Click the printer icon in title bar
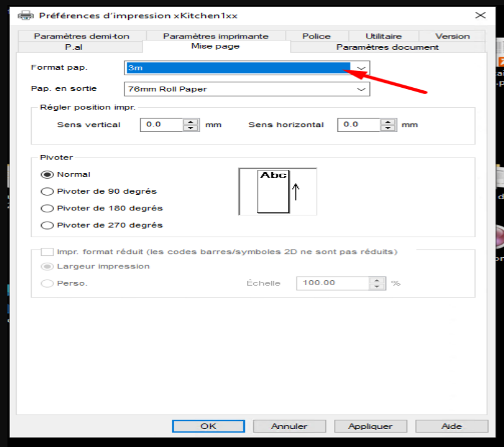Screen dimensions: 504x447 pyautogui.click(x=26, y=15)
